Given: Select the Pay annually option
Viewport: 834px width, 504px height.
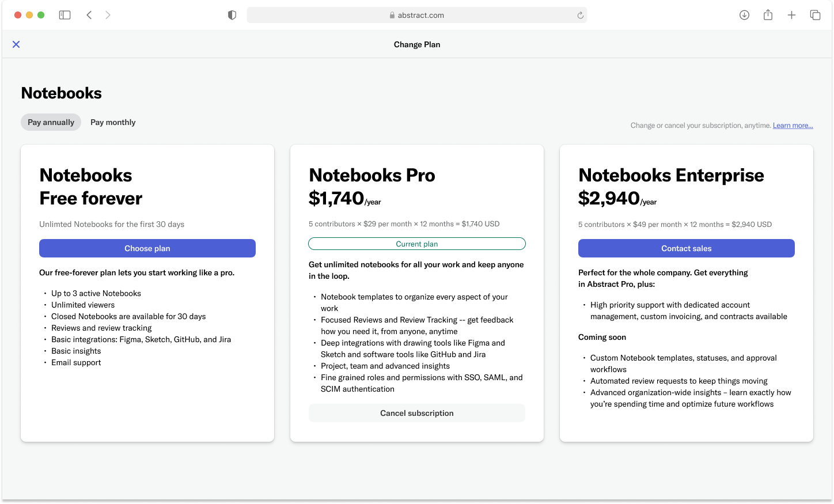Looking at the screenshot, I should pyautogui.click(x=51, y=122).
